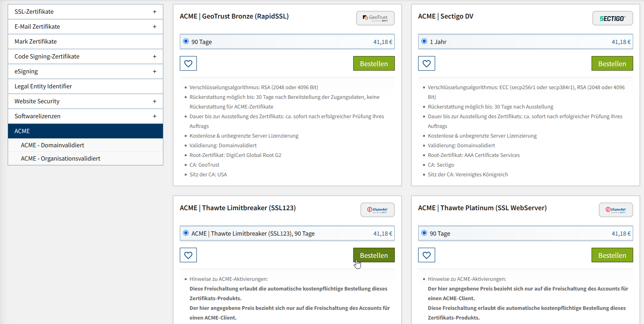Screen dimensions: 644x324
Task: Click Bestellen for Sectigo DV
Action: tap(612, 63)
